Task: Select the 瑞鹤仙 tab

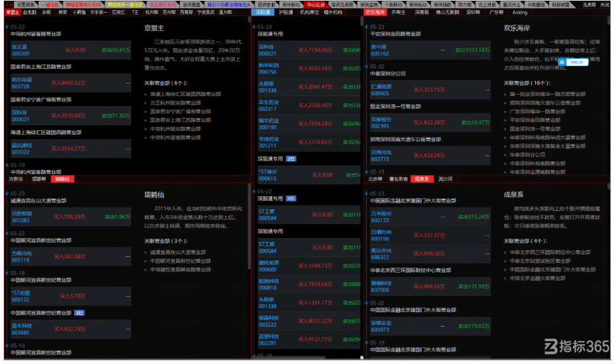Action: pos(62,179)
